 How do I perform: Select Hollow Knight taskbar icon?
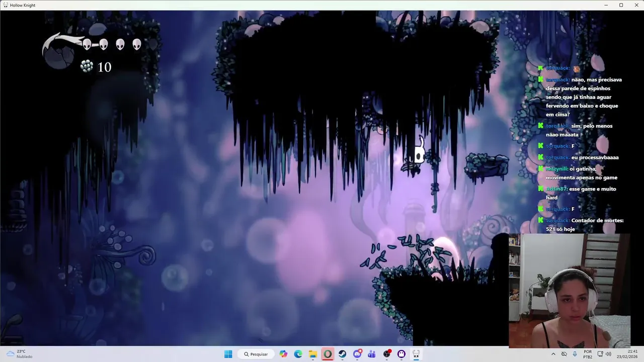(x=416, y=354)
